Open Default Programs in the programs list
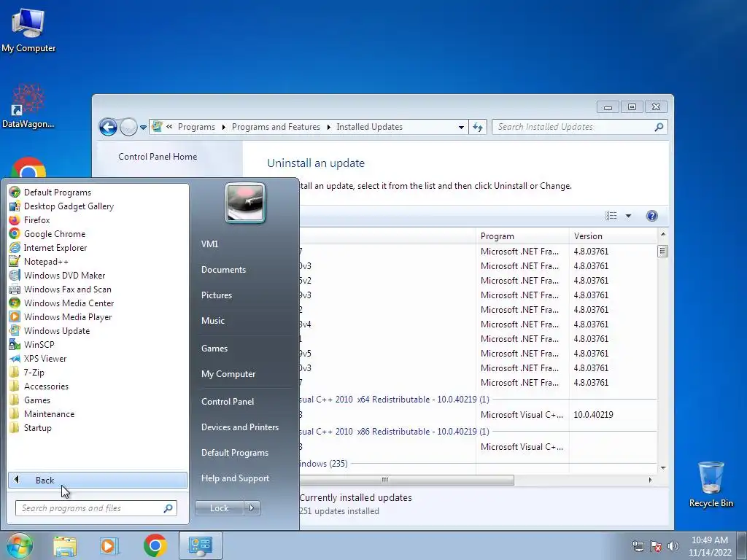The height and width of the screenshot is (560, 747). tap(57, 192)
